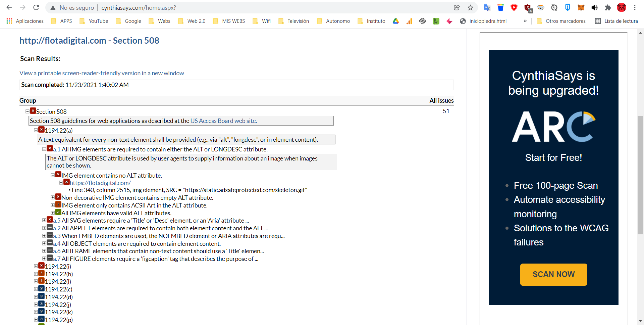Click the red error icon next to Section 508
This screenshot has height=325, width=644.
[33, 111]
